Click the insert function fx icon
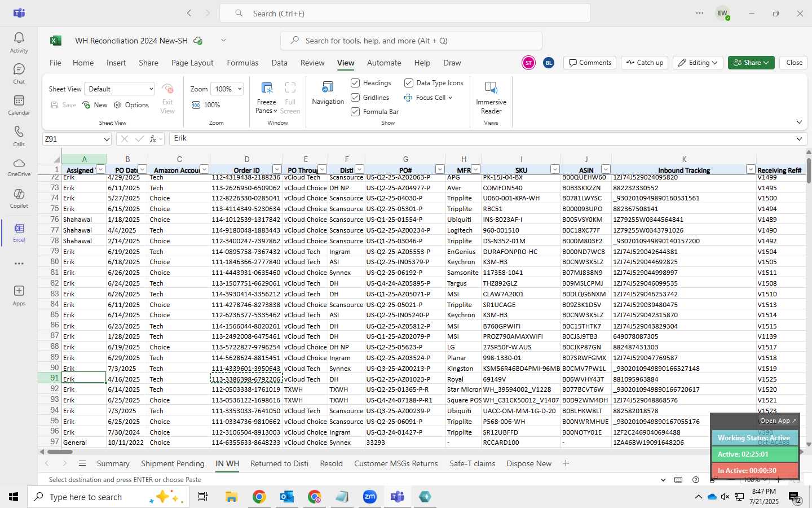The image size is (812, 508). click(153, 139)
